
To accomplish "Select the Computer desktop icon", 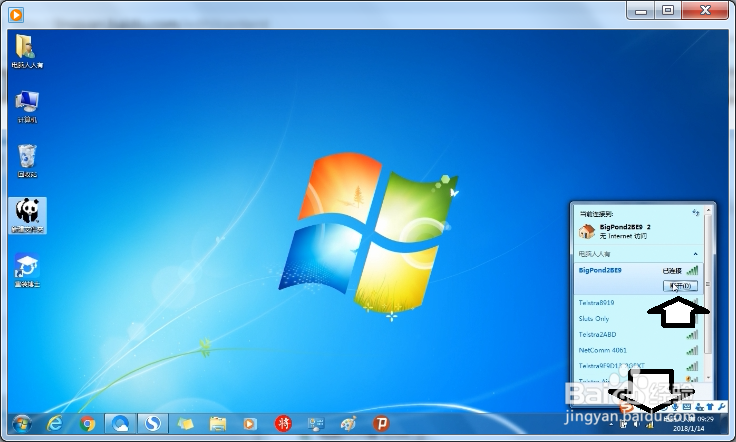I will pos(27,107).
